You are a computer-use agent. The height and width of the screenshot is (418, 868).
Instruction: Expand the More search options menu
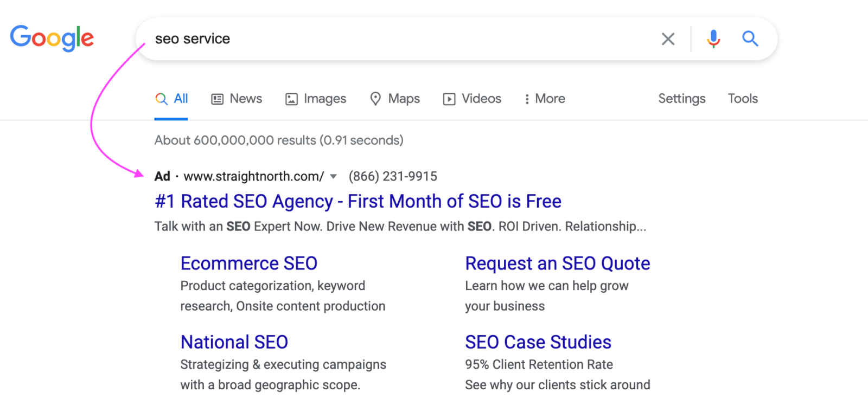pos(545,99)
